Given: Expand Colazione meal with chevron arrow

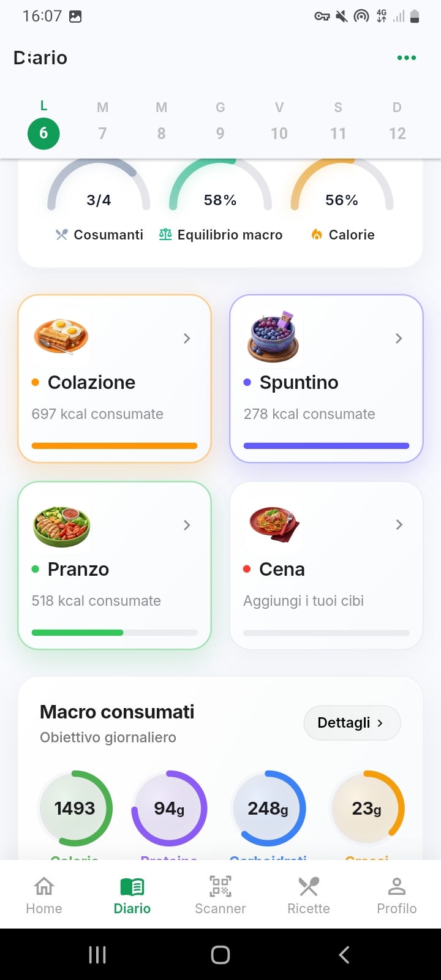Looking at the screenshot, I should click(x=187, y=338).
